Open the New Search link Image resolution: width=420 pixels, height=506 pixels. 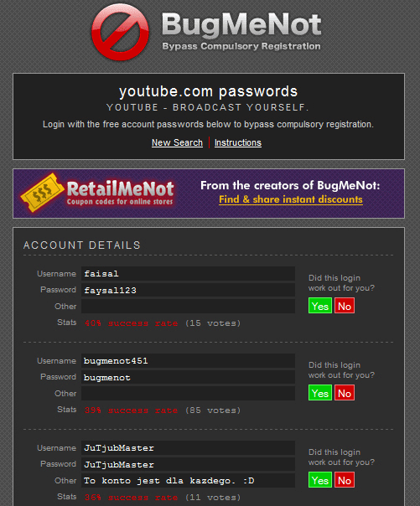[x=177, y=142]
